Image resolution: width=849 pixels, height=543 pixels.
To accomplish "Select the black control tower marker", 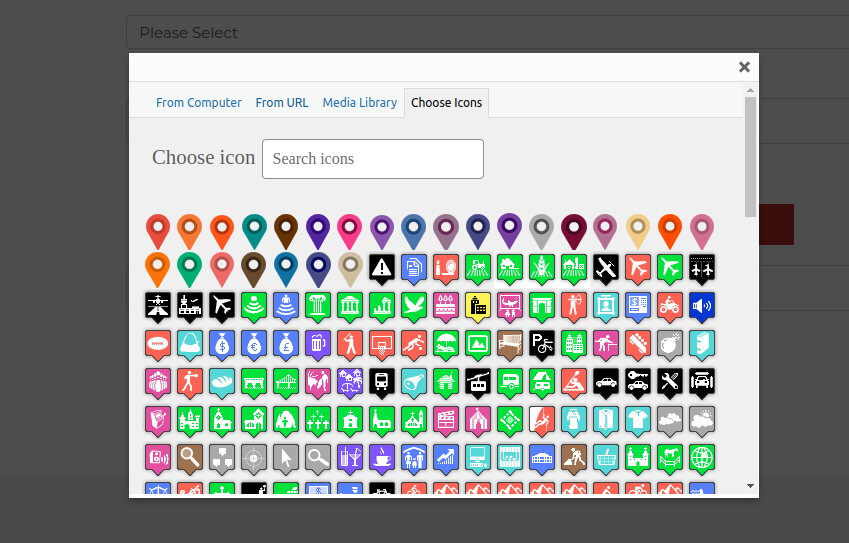I will pos(190,306).
